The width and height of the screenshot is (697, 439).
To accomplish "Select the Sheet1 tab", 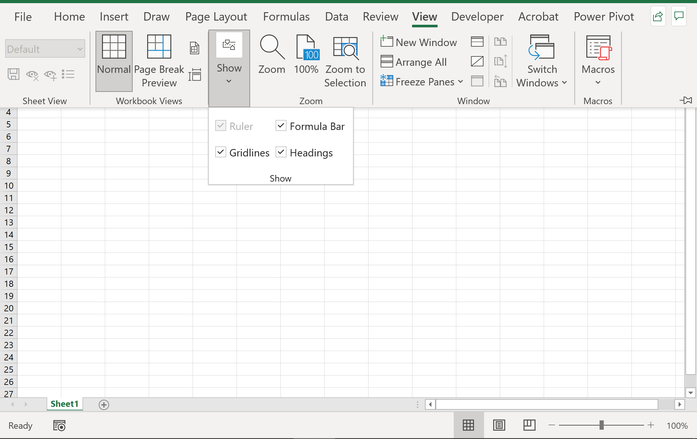I will pos(64,404).
